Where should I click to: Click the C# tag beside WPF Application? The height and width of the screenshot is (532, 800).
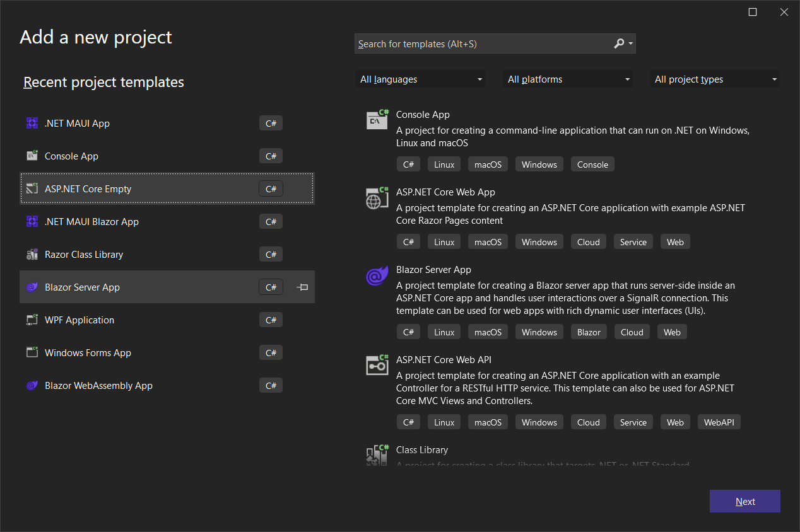click(271, 320)
